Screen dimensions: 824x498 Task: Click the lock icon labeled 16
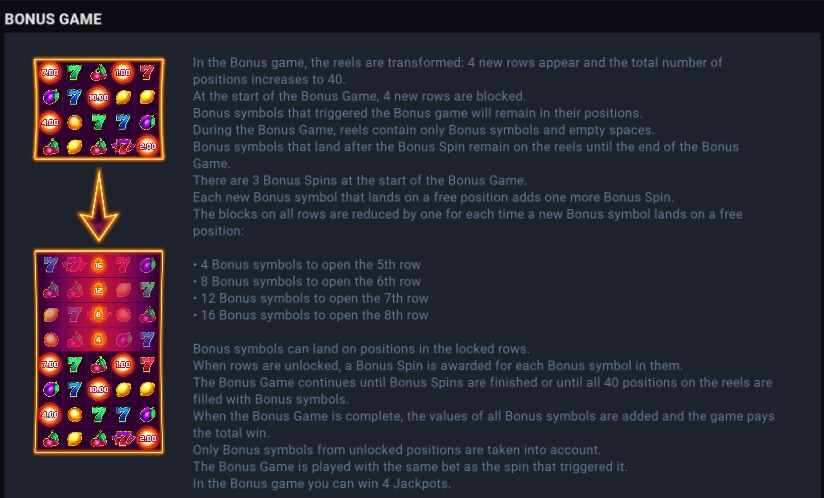click(x=98, y=265)
